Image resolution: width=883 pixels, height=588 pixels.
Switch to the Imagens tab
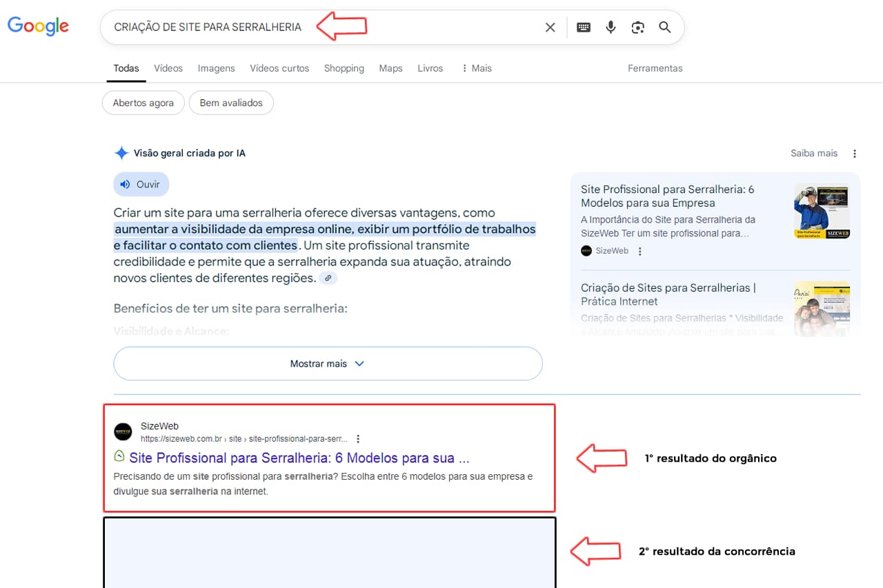point(216,68)
